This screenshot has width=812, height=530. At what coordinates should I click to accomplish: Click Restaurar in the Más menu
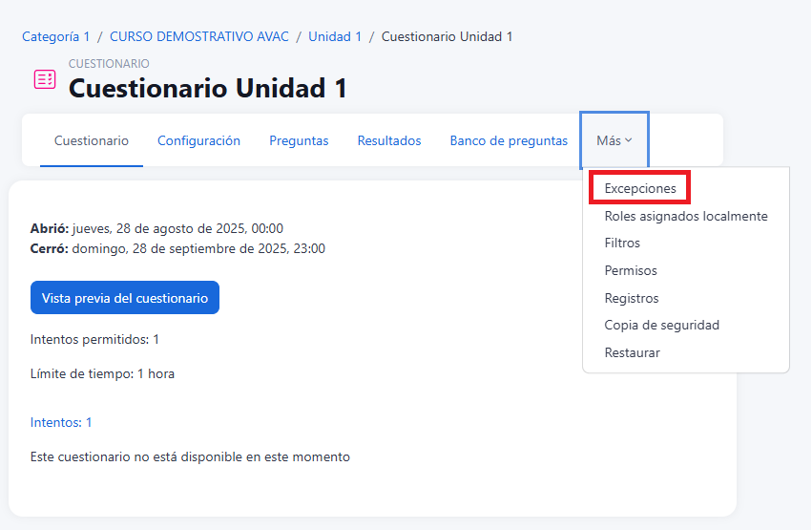tap(632, 352)
